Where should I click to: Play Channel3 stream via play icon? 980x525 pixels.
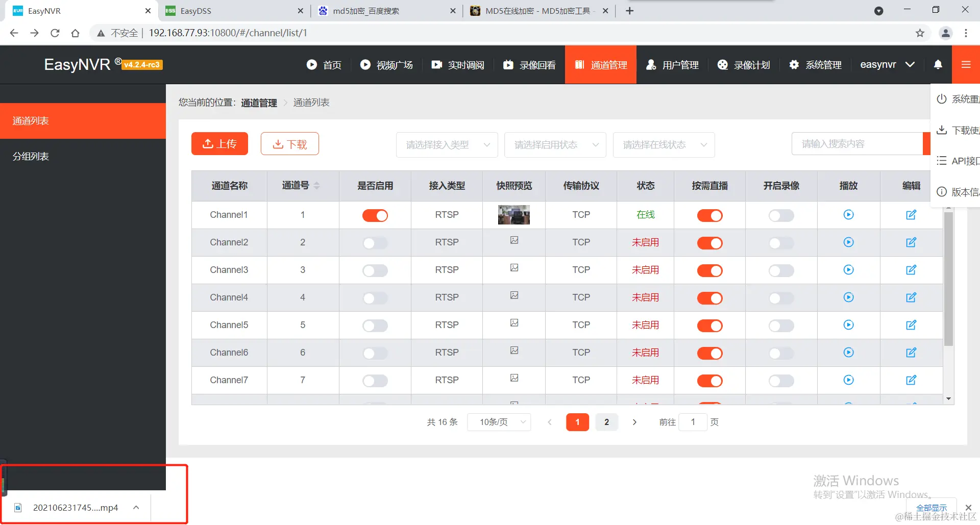click(x=848, y=270)
